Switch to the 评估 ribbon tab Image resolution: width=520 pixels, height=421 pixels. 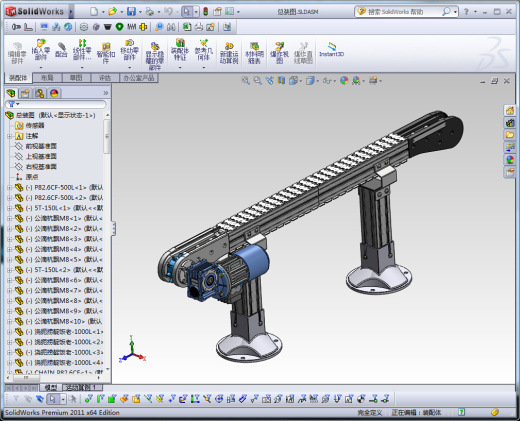pos(105,78)
